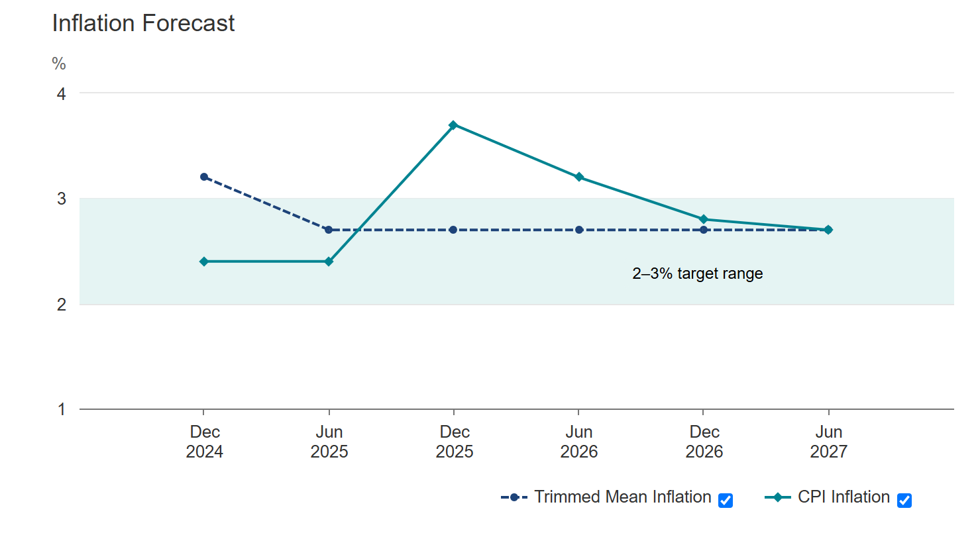Click Trimmed Mean circle marker at Jun 2025
The image size is (980, 537).
point(329,230)
